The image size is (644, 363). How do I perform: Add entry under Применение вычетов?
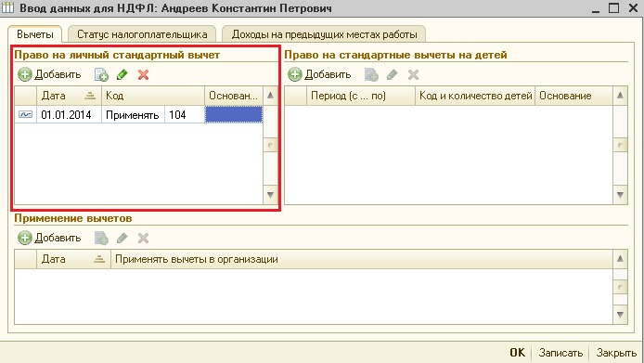click(50, 238)
